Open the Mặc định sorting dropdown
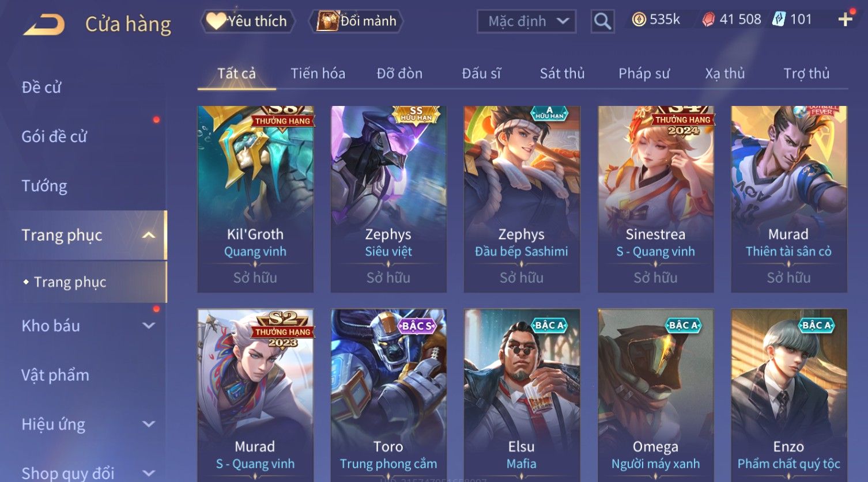This screenshot has width=868, height=482. [x=526, y=21]
